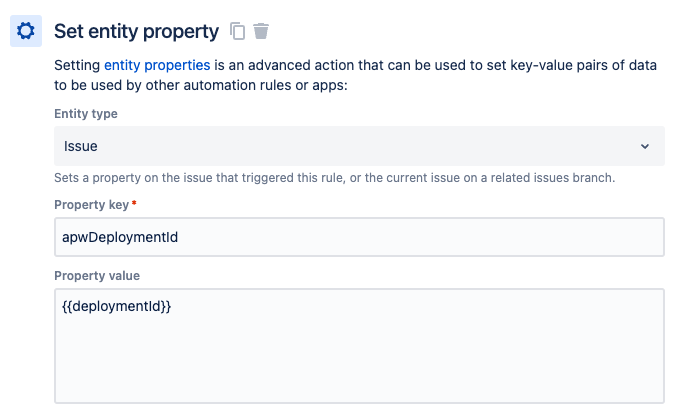Click the Property key label
The width and height of the screenshot is (691, 414).
coord(91,205)
